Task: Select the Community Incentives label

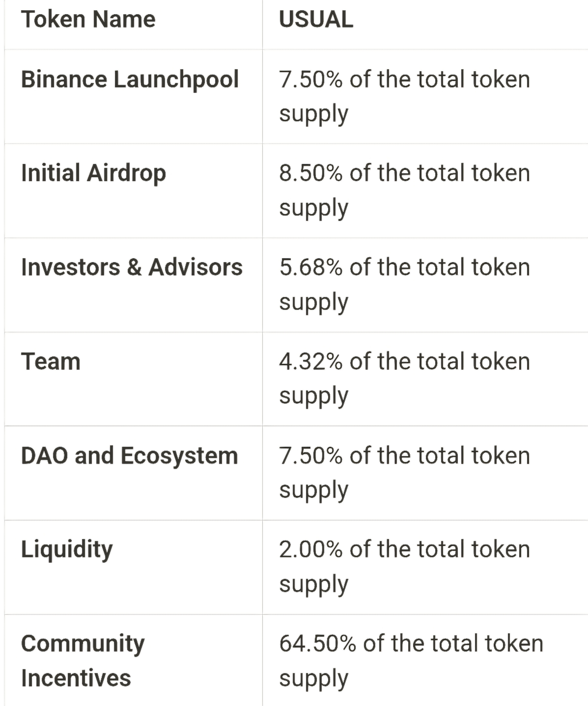Action: point(83,660)
